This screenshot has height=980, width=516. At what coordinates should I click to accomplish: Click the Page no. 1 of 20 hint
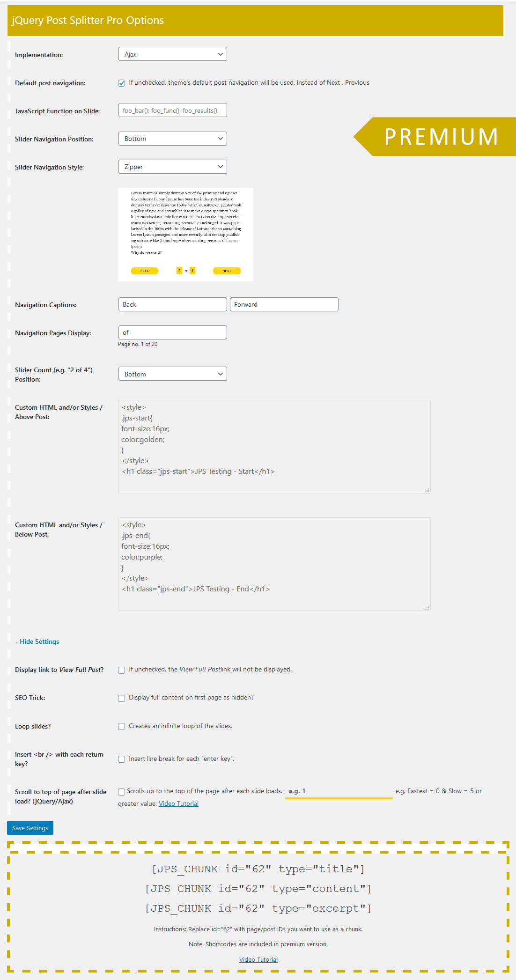point(138,344)
